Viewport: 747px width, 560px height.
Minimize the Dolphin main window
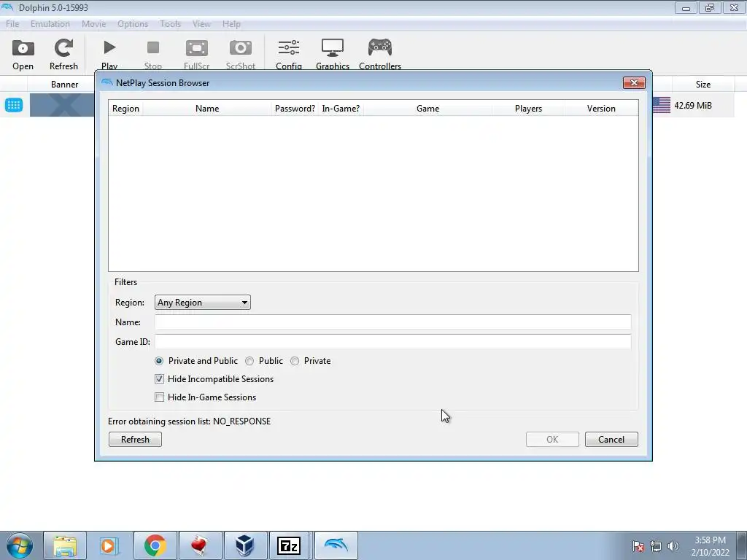[x=686, y=7]
